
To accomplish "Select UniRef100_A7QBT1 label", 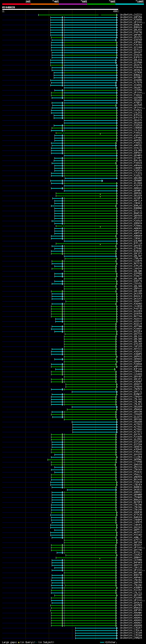I will (131, 103).
